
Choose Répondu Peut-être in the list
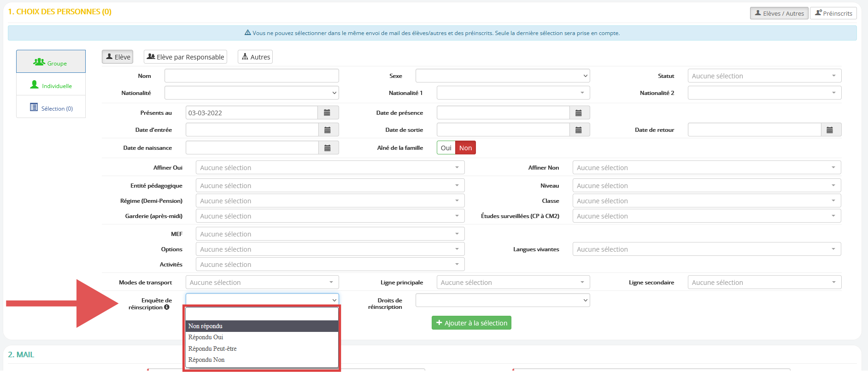212,349
